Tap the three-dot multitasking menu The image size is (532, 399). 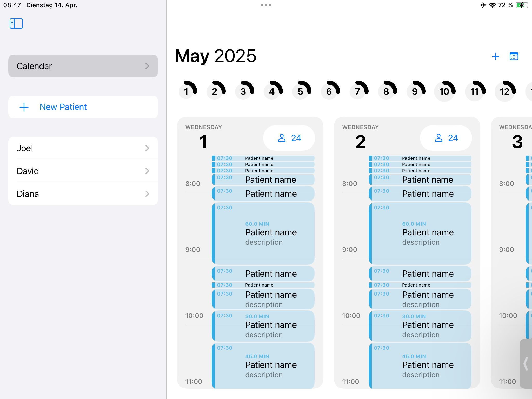click(266, 5)
